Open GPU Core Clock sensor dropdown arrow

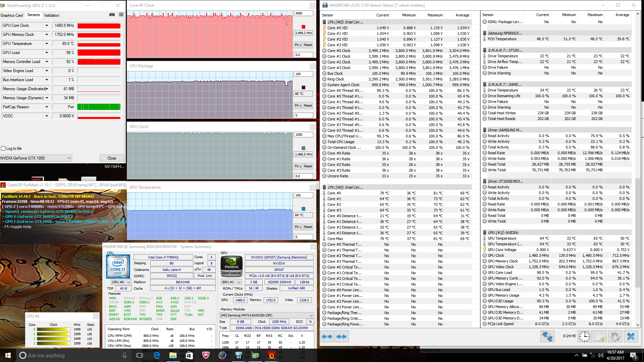tap(47, 25)
